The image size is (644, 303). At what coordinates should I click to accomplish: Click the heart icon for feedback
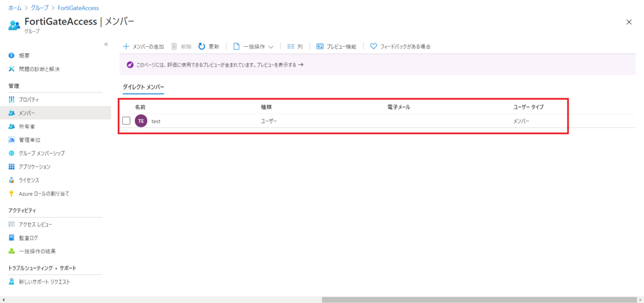tap(374, 47)
